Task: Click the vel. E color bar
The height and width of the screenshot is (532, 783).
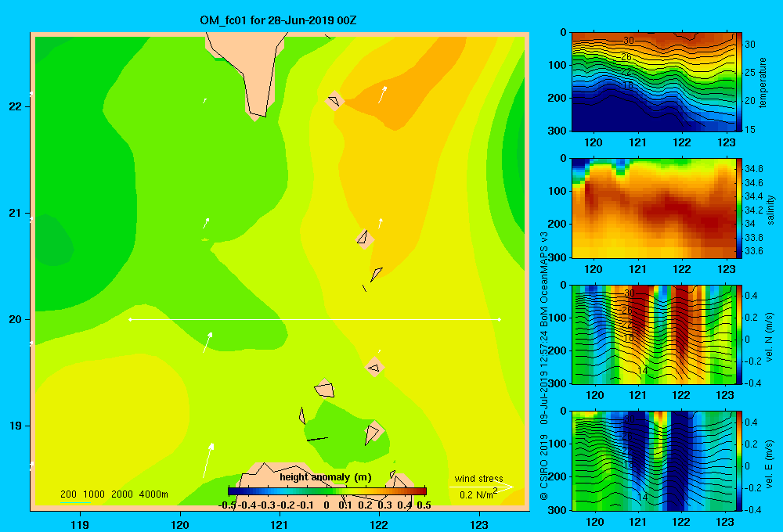Action: pyautogui.click(x=739, y=461)
